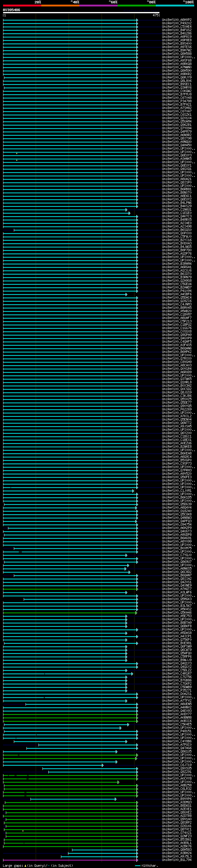Select the label UniRef100_B8BTA9
Screen dimensions: 197x868
pyautogui.click(x=177, y=623)
